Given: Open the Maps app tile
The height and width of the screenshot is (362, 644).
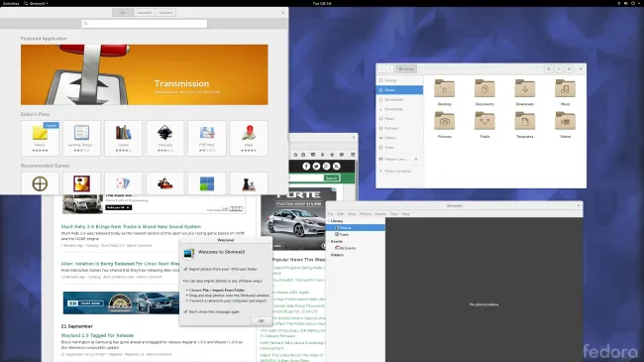Looking at the screenshot, I should click(249, 138).
